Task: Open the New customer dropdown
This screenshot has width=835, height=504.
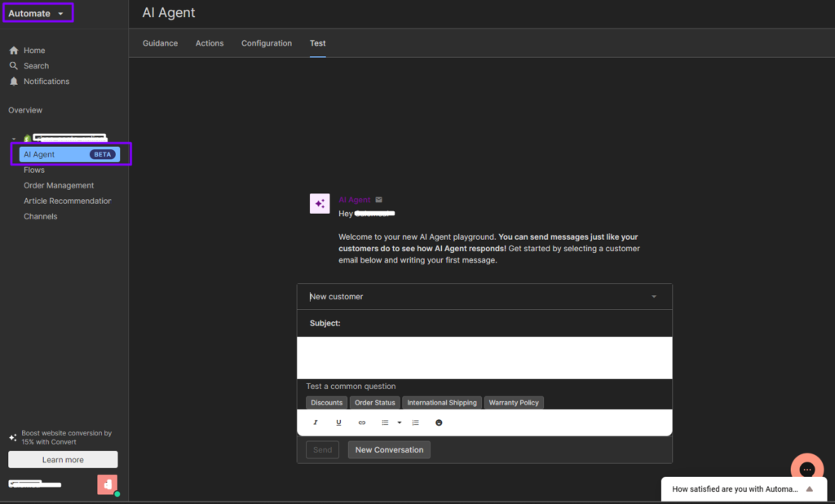Action: click(484, 297)
